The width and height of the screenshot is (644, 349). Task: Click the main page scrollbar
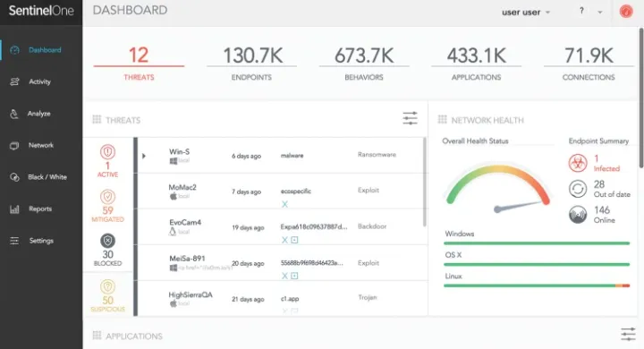point(641,98)
